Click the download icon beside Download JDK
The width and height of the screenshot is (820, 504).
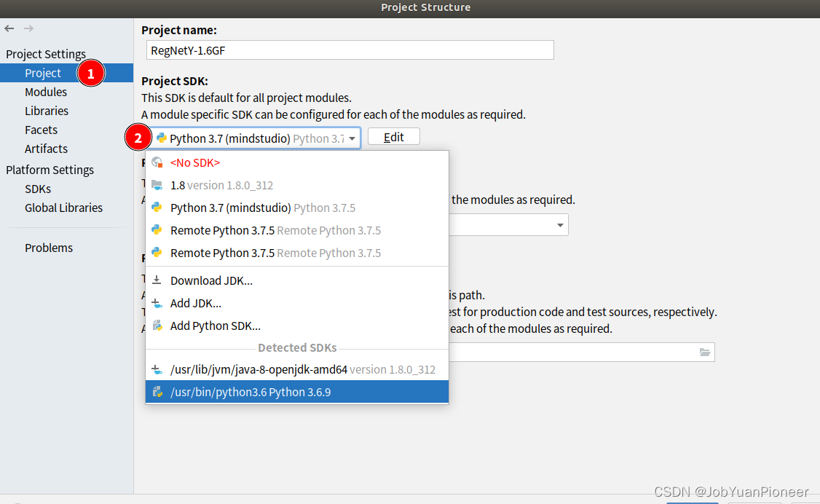point(157,280)
